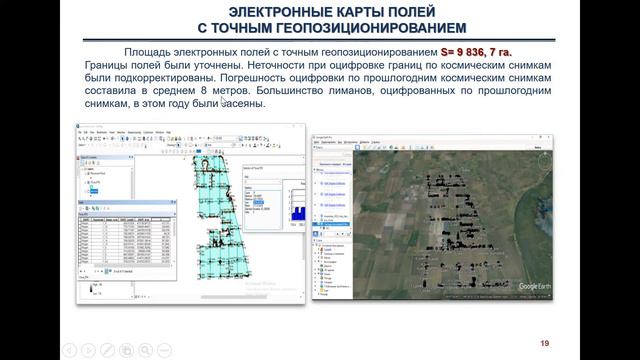
Task: Activate the slideshow zoom magnifier
Action: click(x=145, y=350)
